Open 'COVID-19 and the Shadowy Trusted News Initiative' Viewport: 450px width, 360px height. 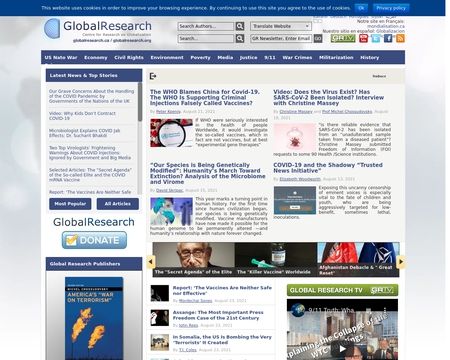(328, 168)
